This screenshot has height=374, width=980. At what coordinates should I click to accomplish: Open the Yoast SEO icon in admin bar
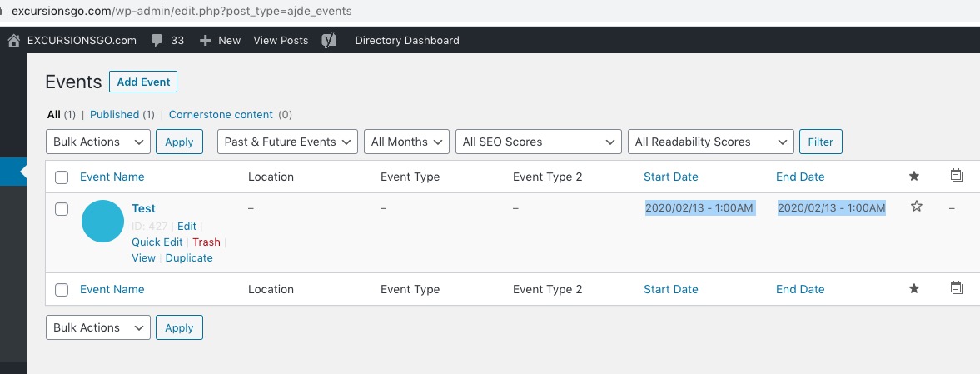tap(329, 40)
